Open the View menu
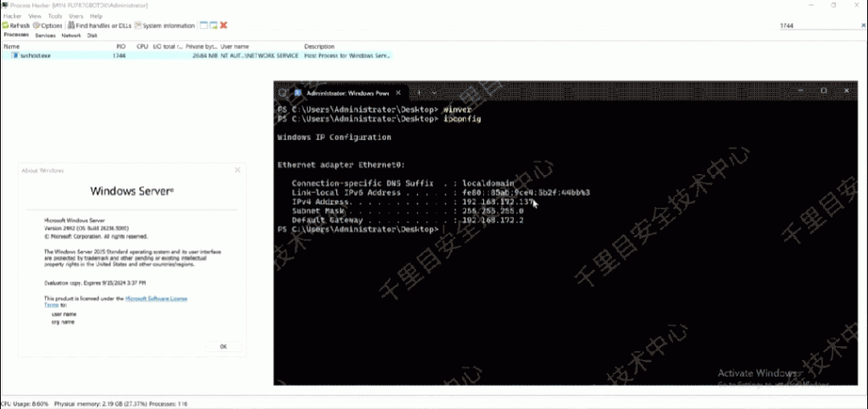This screenshot has height=409, width=868. 34,16
